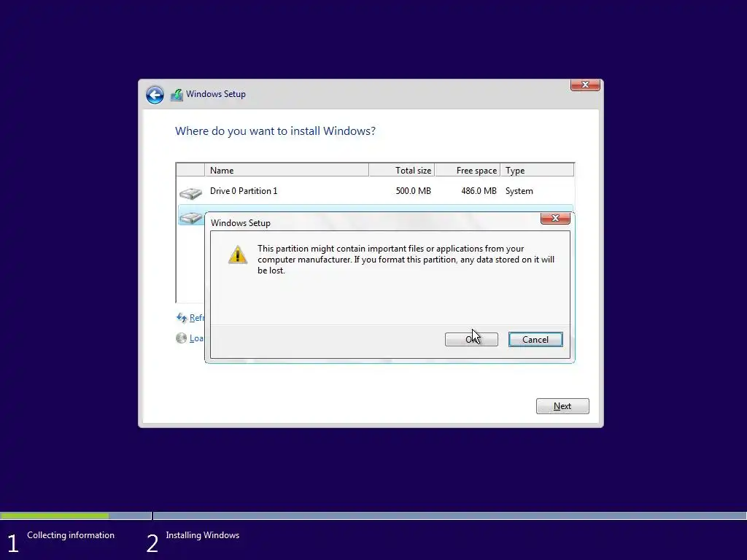Click the Collecting information step label
The width and height of the screenshot is (747, 560).
(x=71, y=535)
